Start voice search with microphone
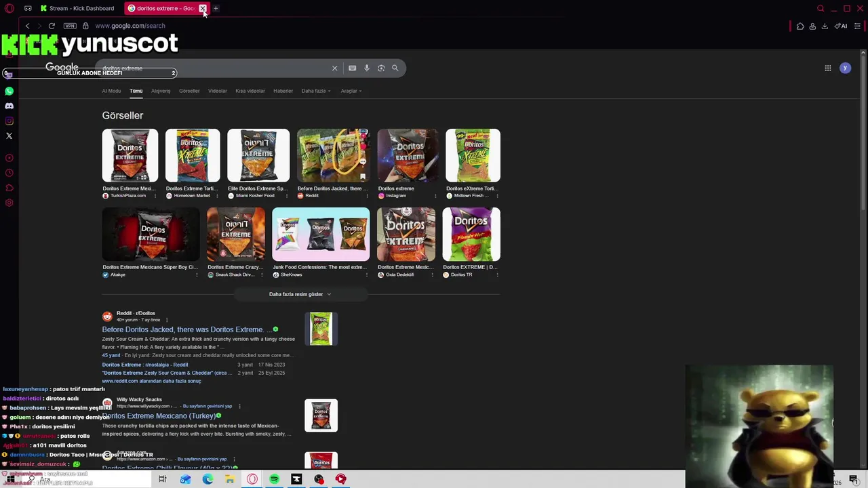This screenshot has width=868, height=488. tap(367, 68)
